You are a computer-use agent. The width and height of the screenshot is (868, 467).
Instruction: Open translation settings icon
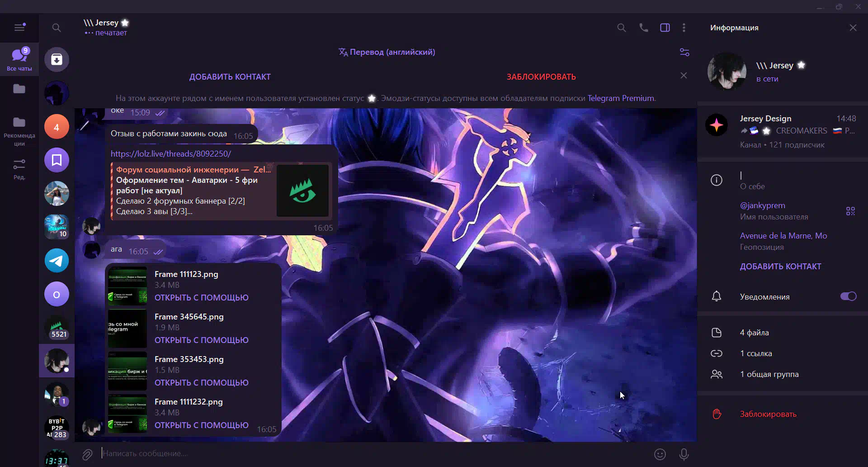tap(684, 52)
